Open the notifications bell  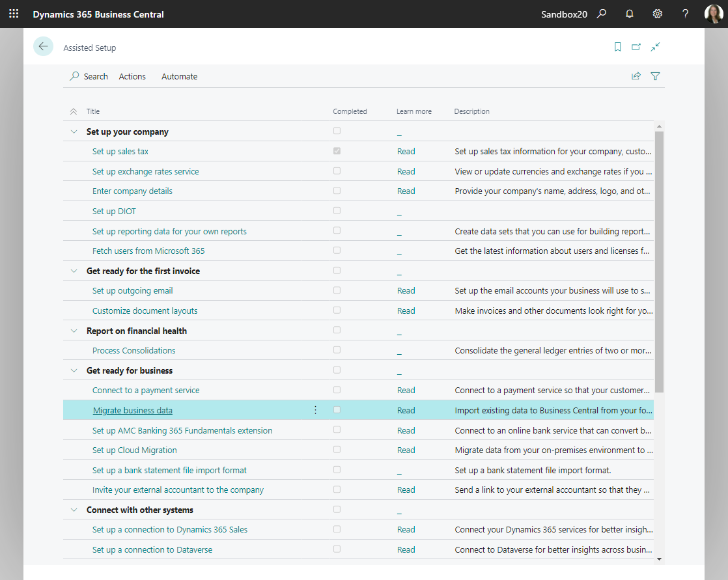(630, 14)
